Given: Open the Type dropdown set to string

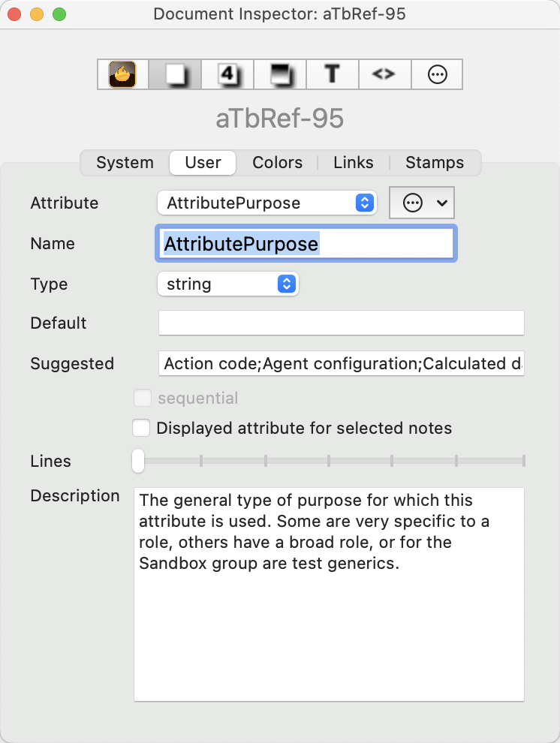Looking at the screenshot, I should tap(227, 284).
